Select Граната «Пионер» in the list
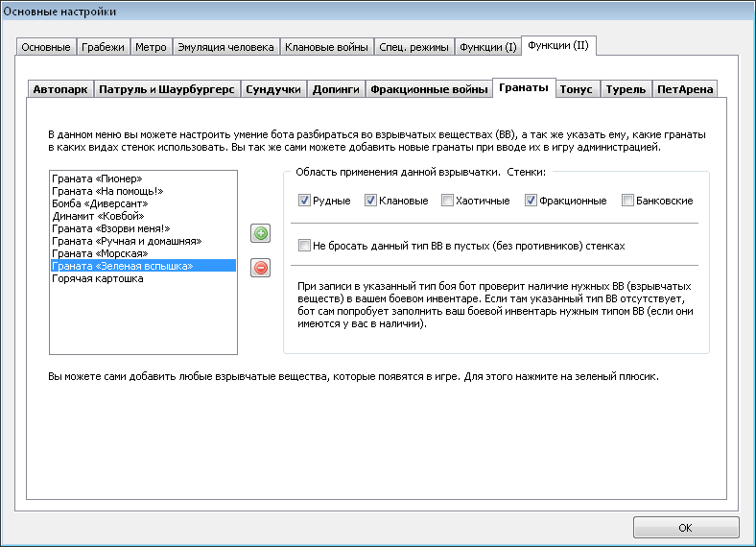Viewport: 756px width, 547px height. coord(143,178)
